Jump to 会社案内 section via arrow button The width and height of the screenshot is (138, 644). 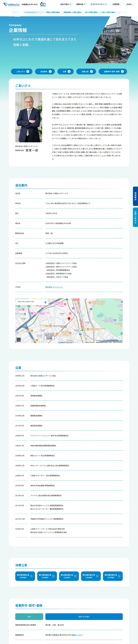point(45,71)
